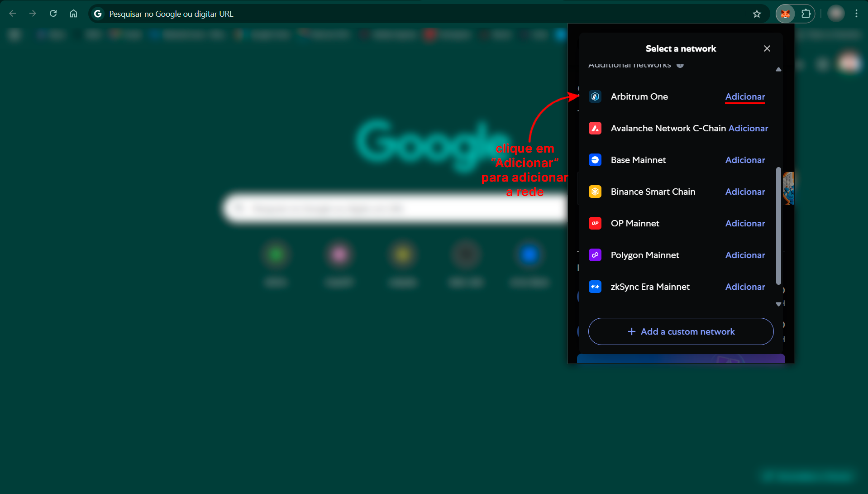Add the Binance Smart Chain network
Screen dimensions: 868x494
coord(745,192)
